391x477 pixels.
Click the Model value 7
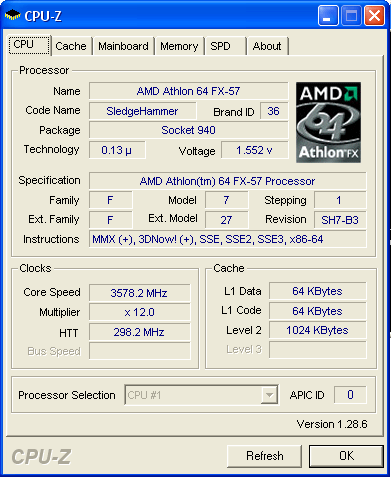[226, 200]
